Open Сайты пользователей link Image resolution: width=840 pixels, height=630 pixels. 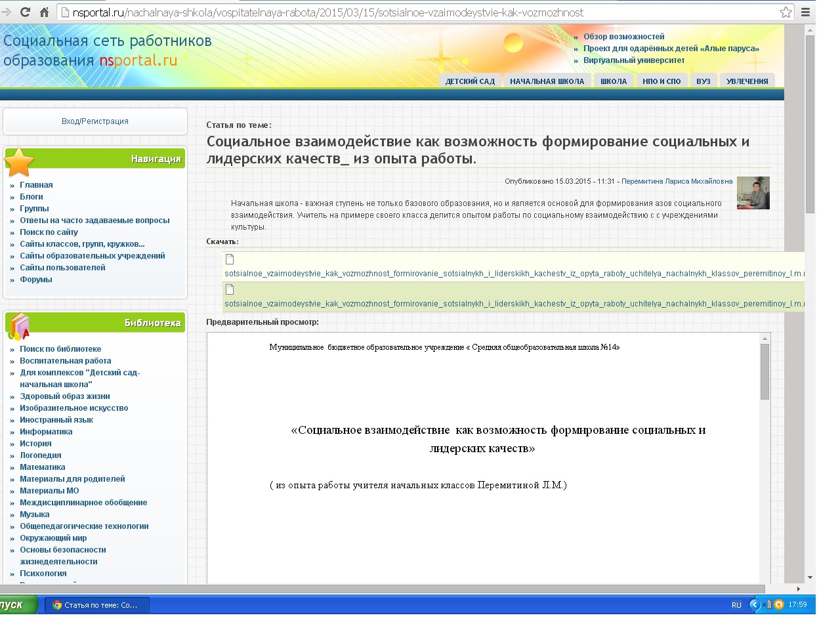[x=62, y=268]
